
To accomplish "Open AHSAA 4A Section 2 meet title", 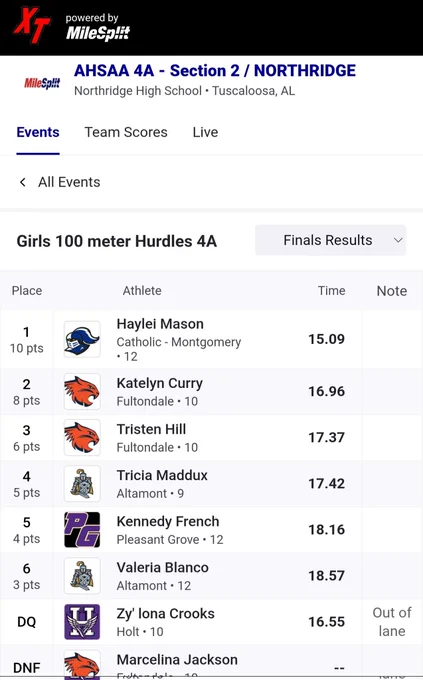I will click(x=215, y=70).
